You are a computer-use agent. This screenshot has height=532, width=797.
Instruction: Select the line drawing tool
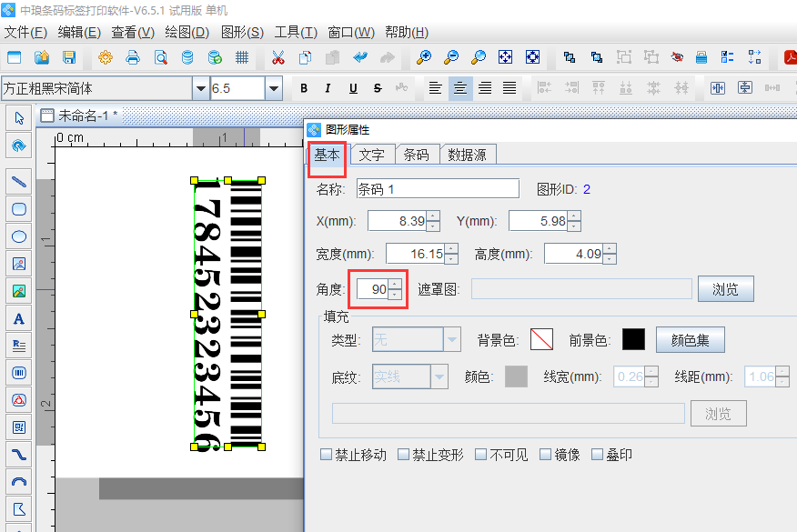(x=19, y=181)
